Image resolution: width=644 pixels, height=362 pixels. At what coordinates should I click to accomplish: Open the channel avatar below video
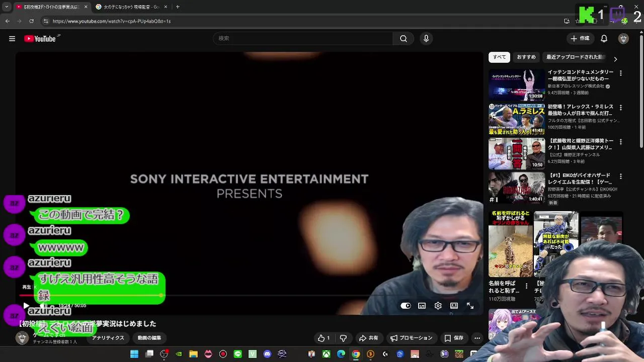tap(22, 338)
